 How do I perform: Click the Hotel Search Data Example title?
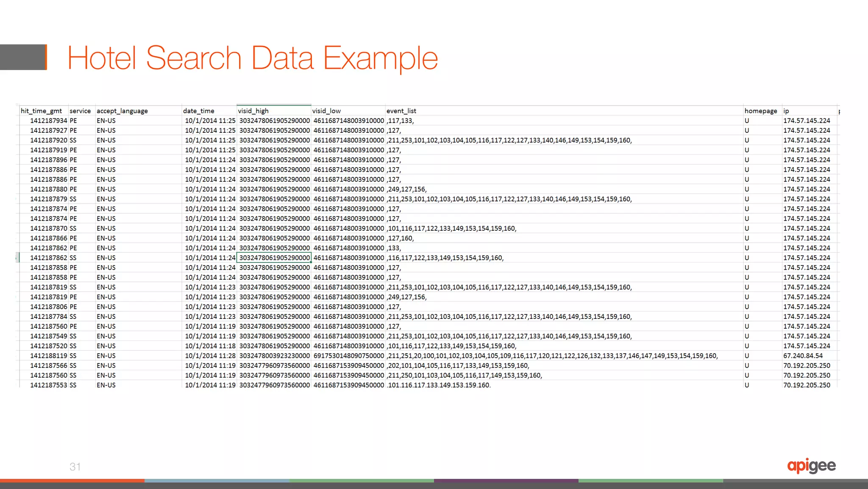point(253,58)
